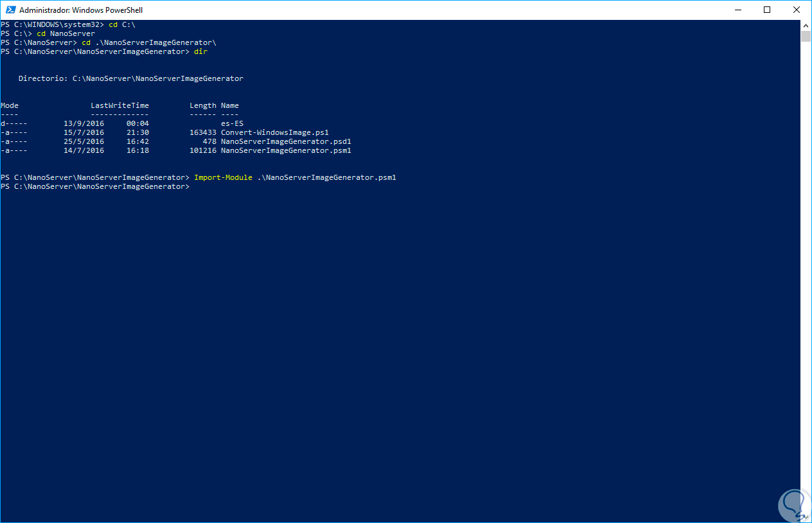Viewport: 812px width, 523px height.
Task: Click the d----- mode entry
Action: click(14, 123)
